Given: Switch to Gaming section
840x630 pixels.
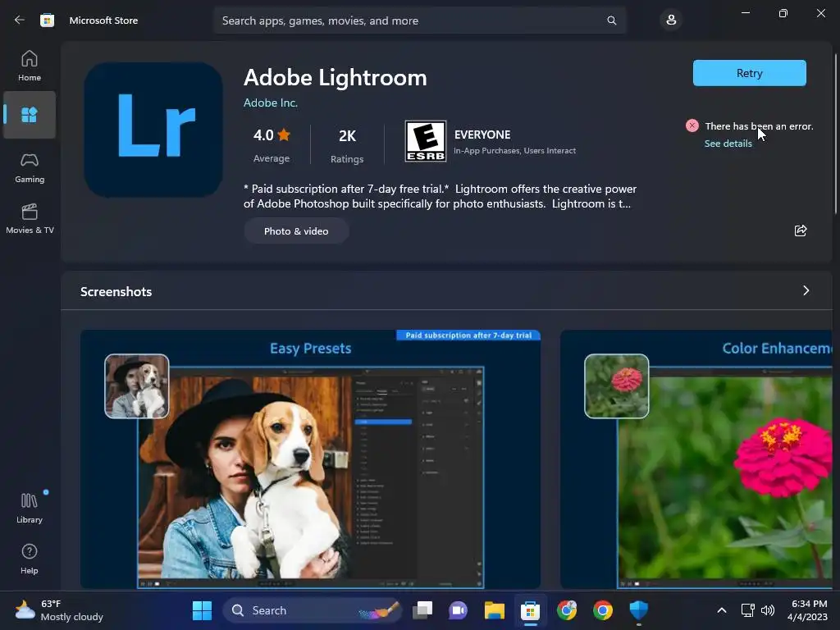Looking at the screenshot, I should pos(30,167).
